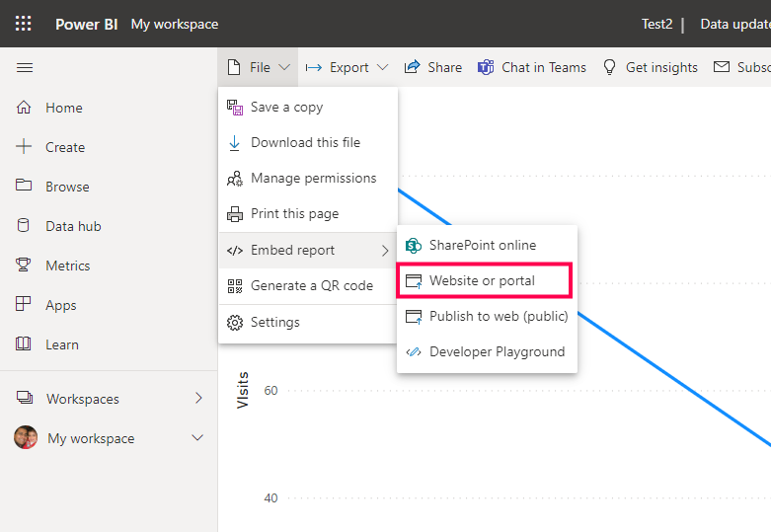The image size is (771, 532).
Task: Click the Share button in toolbar
Action: pyautogui.click(x=433, y=67)
